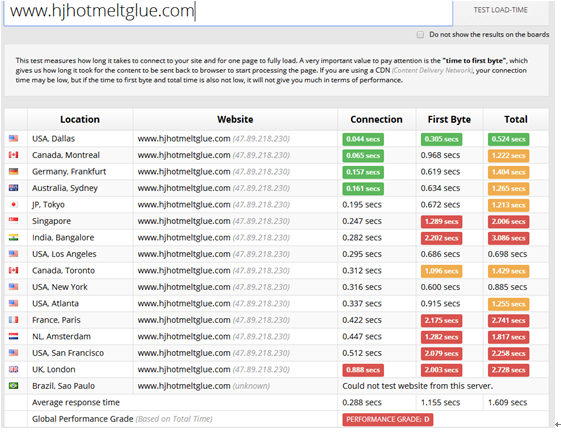This screenshot has width=561, height=432.
Task: Select the 'India, Bangalore' location cell
Action: (x=80, y=237)
